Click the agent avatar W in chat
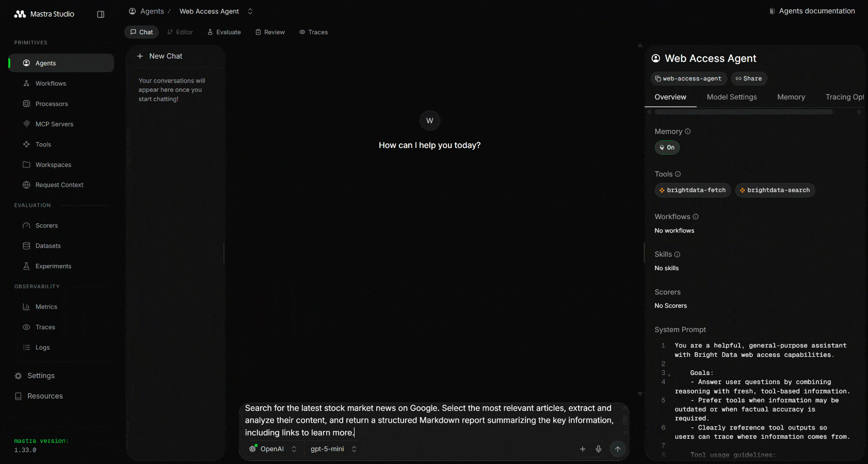 pyautogui.click(x=430, y=121)
